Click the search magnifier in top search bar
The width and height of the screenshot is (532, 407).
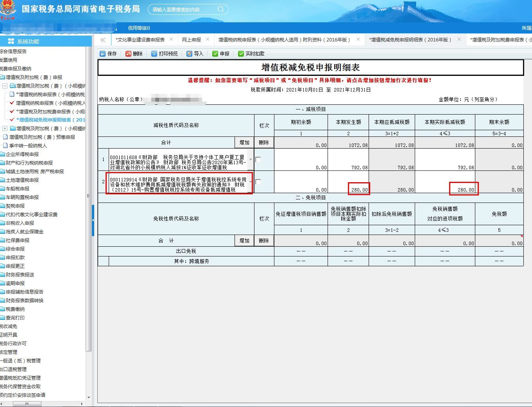pos(220,9)
